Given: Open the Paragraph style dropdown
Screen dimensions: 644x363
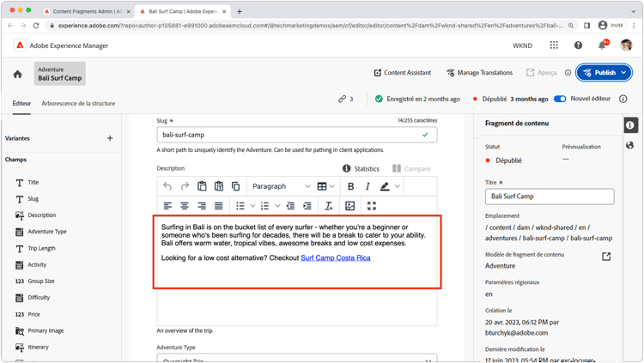Looking at the screenshot, I should click(x=282, y=186).
